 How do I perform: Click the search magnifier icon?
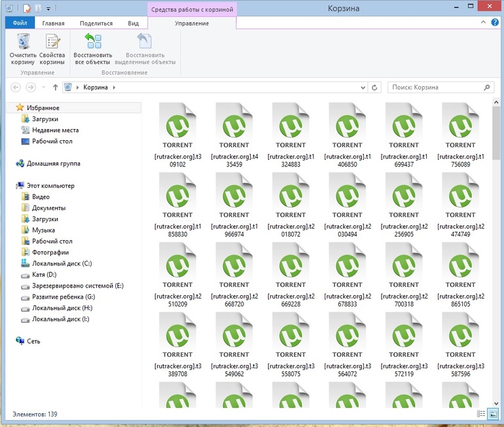pos(486,88)
